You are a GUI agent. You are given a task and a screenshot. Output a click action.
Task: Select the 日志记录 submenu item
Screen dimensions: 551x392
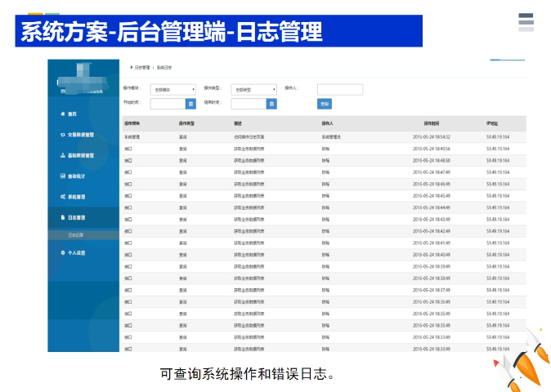tap(76, 235)
